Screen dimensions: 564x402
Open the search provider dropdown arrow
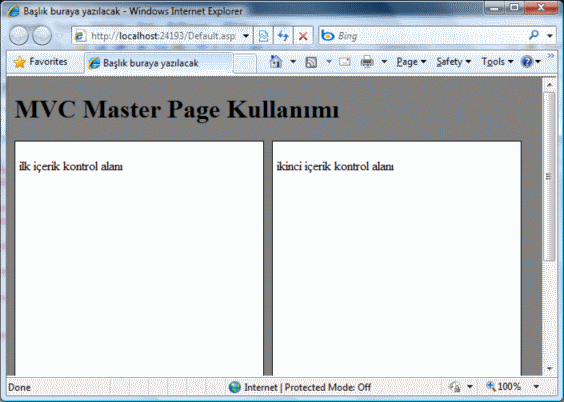[550, 36]
